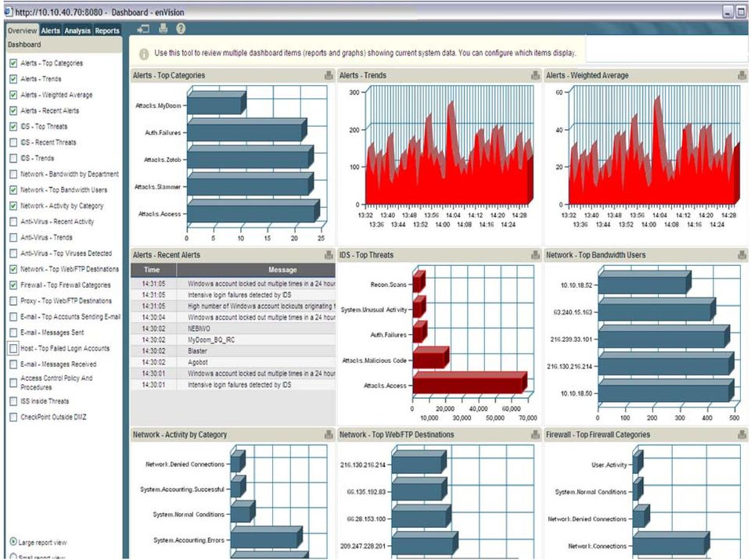The width and height of the screenshot is (751, 560).
Task: Uncheck Alerts - Weighted Average checkbox
Action: [x=13, y=95]
